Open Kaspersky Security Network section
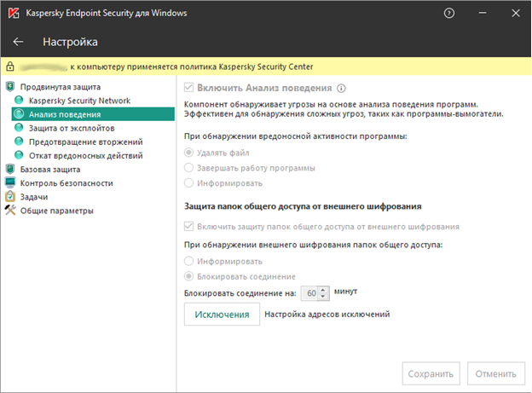532x393 pixels. [x=79, y=101]
